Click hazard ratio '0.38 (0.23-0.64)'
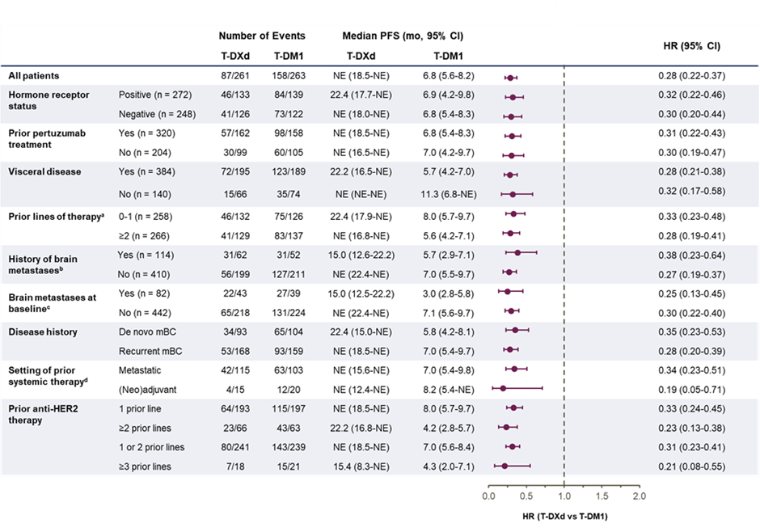 (691, 255)
